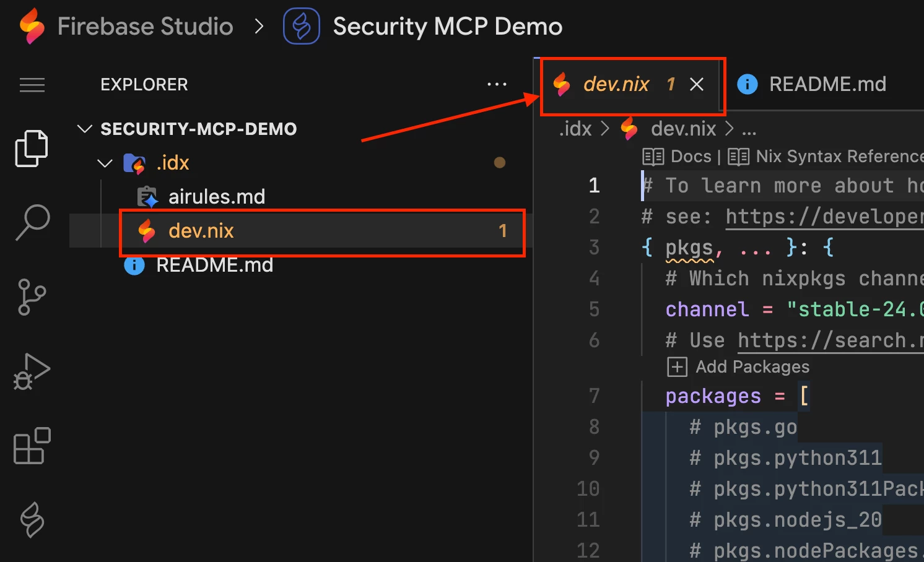The width and height of the screenshot is (924, 562).
Task: Close the dev.nix editor tab
Action: click(697, 84)
